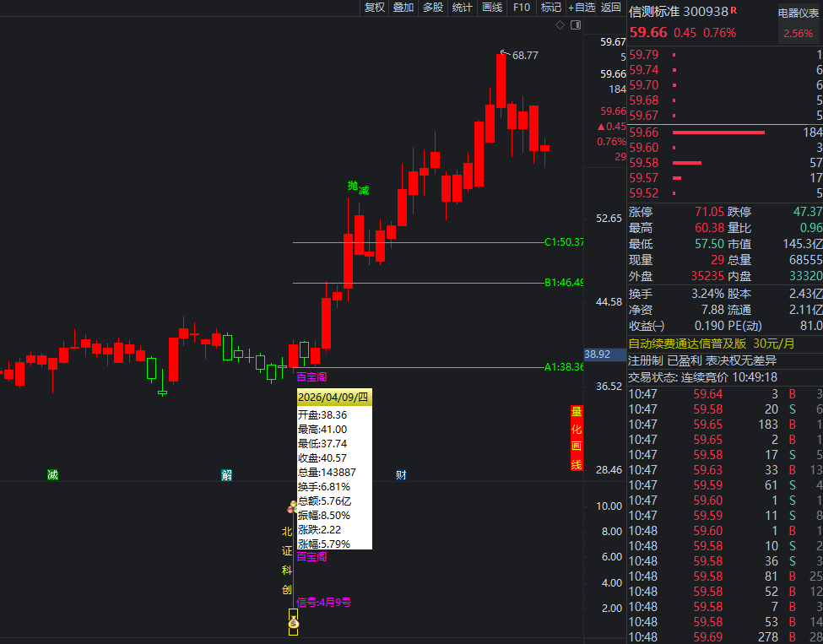Click the 标记 mark button
This screenshot has width=823, height=644.
pos(550,8)
